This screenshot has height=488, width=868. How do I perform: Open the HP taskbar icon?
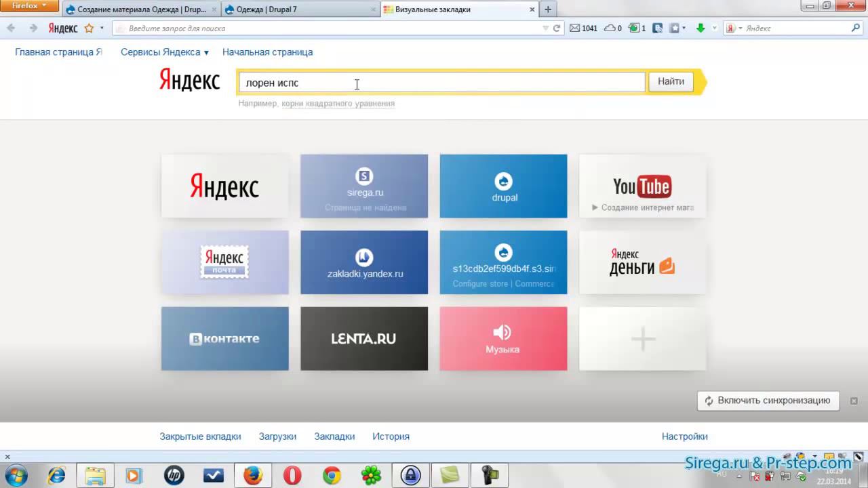pos(174,475)
